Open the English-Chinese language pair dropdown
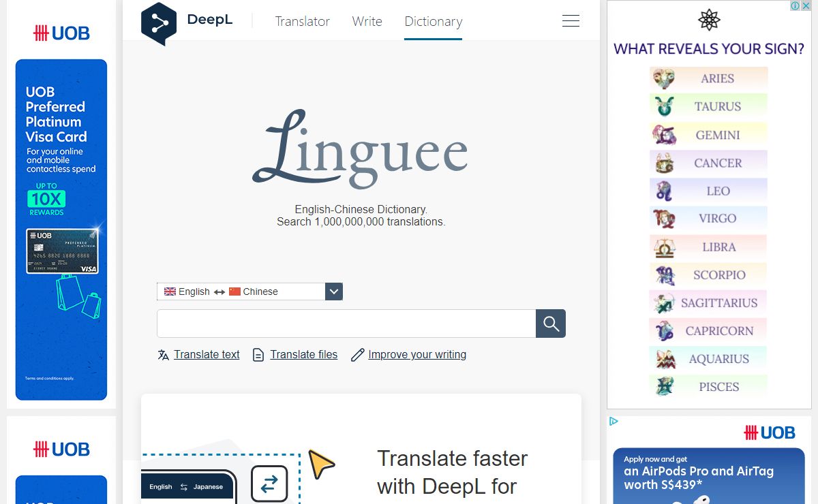Image resolution: width=818 pixels, height=504 pixels. (x=249, y=292)
